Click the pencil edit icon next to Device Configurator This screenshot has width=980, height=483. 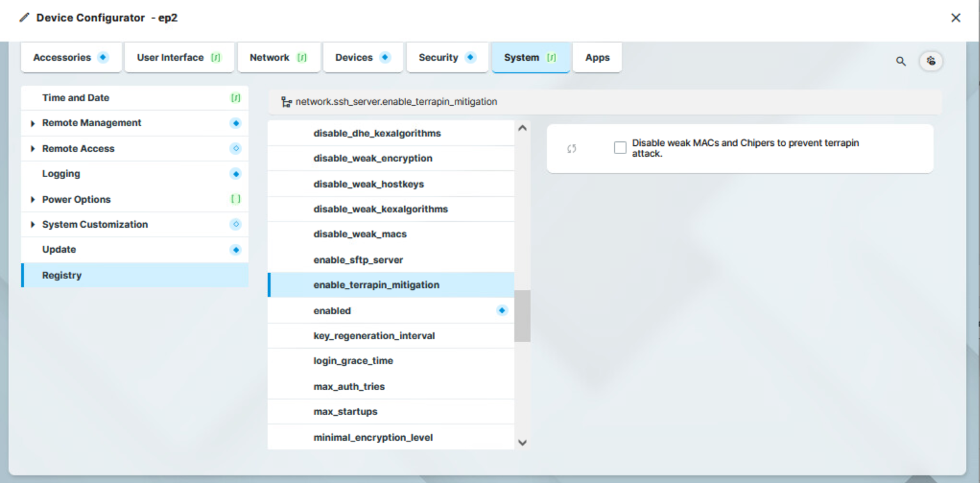pyautogui.click(x=24, y=18)
